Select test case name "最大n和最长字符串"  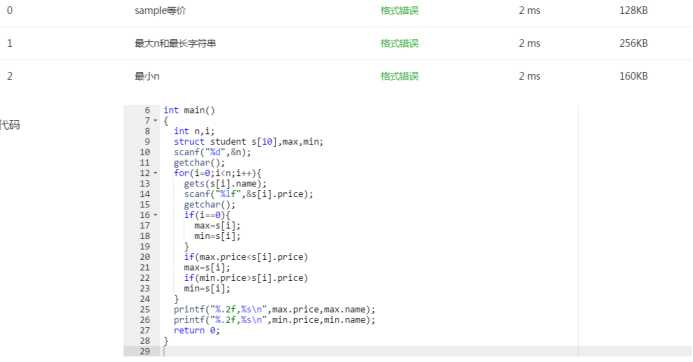[175, 43]
